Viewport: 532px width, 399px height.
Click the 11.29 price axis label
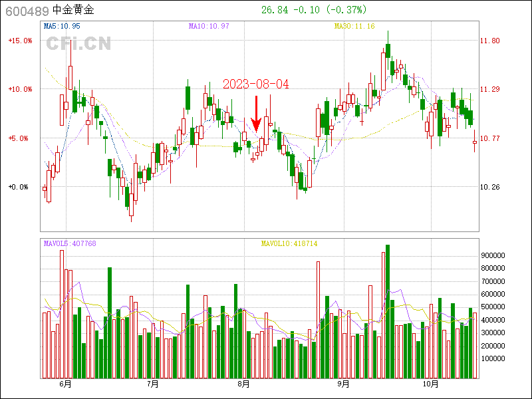click(x=489, y=89)
